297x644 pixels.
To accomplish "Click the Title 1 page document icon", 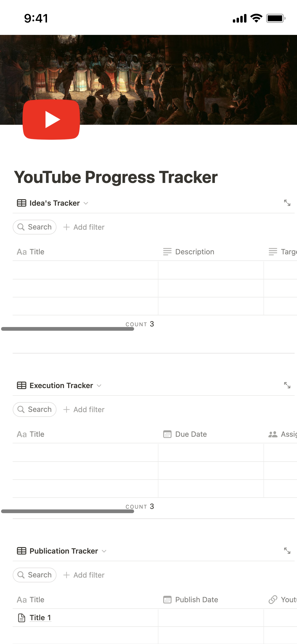I will coord(21,618).
